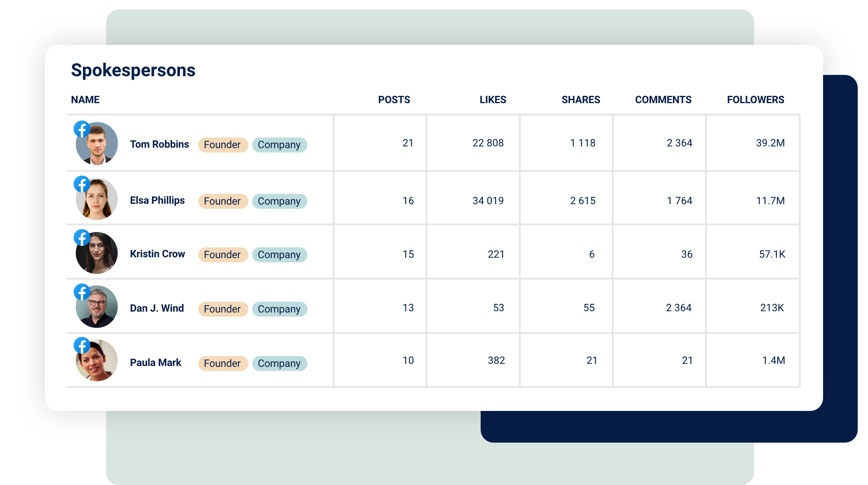Open Kristin Crow's Facebook source icon
This screenshot has height=485, width=868.
82,238
